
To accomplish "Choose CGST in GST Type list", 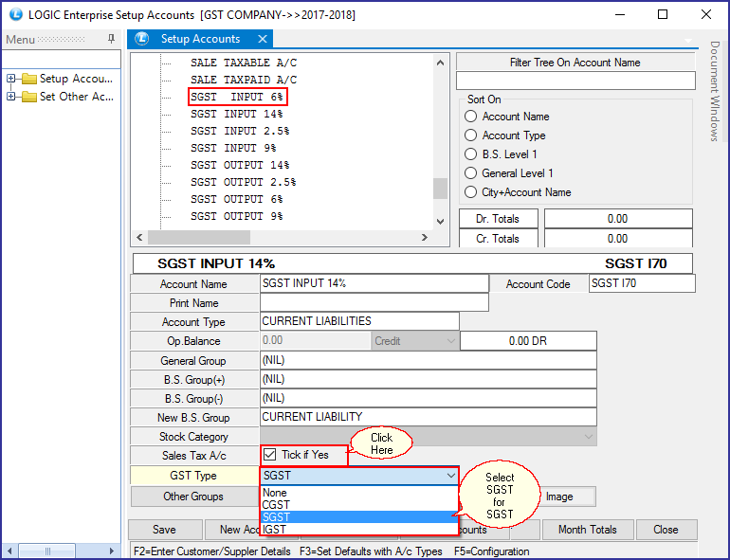I will click(359, 505).
